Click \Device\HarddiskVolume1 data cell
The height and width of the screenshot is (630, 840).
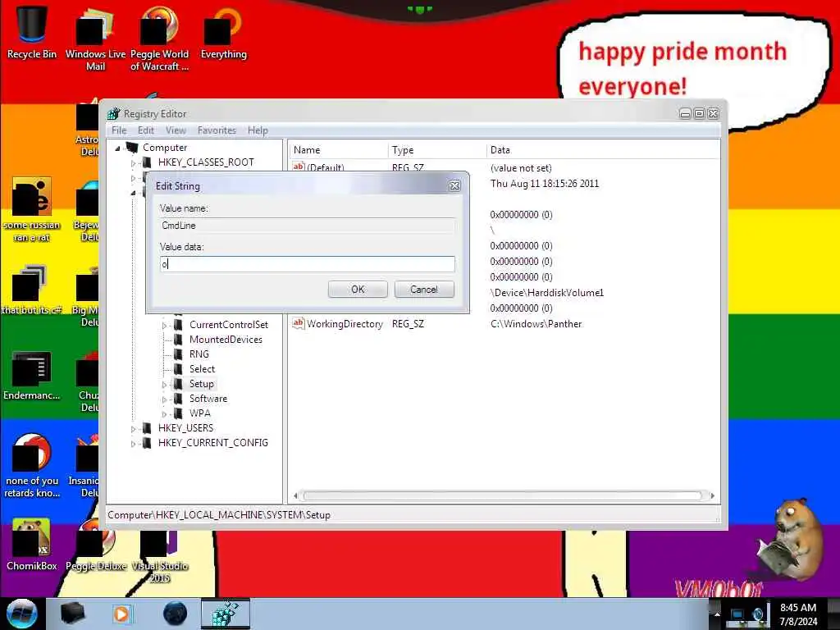click(x=546, y=293)
